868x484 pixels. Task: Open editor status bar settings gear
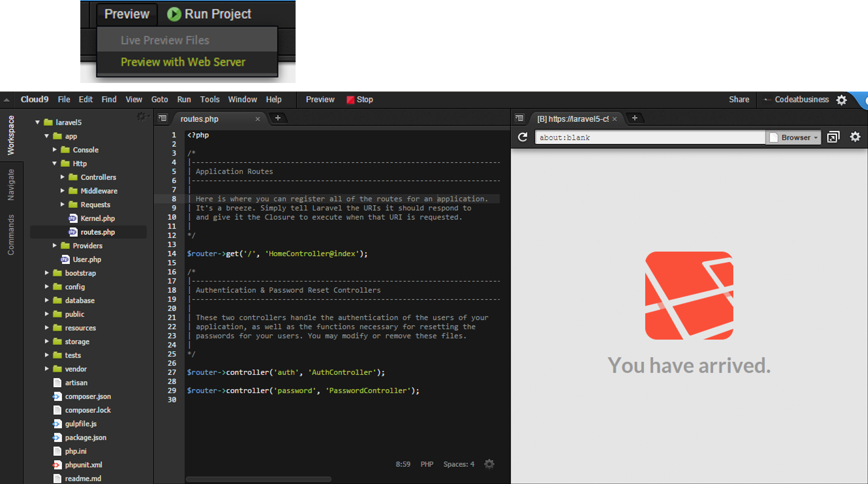click(x=489, y=464)
